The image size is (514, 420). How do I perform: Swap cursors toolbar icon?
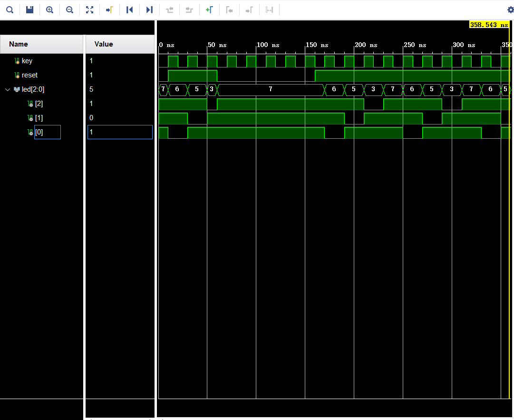point(269,10)
